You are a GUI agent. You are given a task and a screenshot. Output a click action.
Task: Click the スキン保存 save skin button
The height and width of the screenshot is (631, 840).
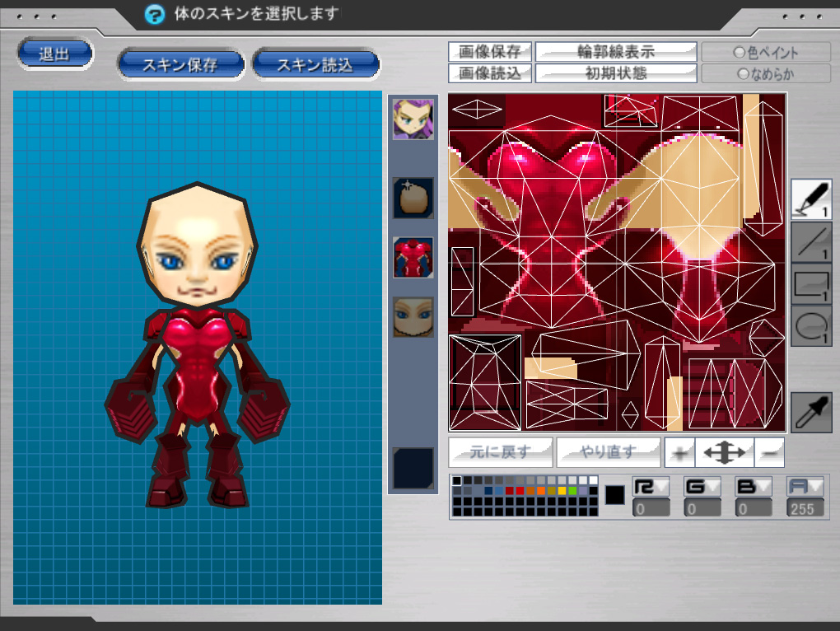point(180,65)
